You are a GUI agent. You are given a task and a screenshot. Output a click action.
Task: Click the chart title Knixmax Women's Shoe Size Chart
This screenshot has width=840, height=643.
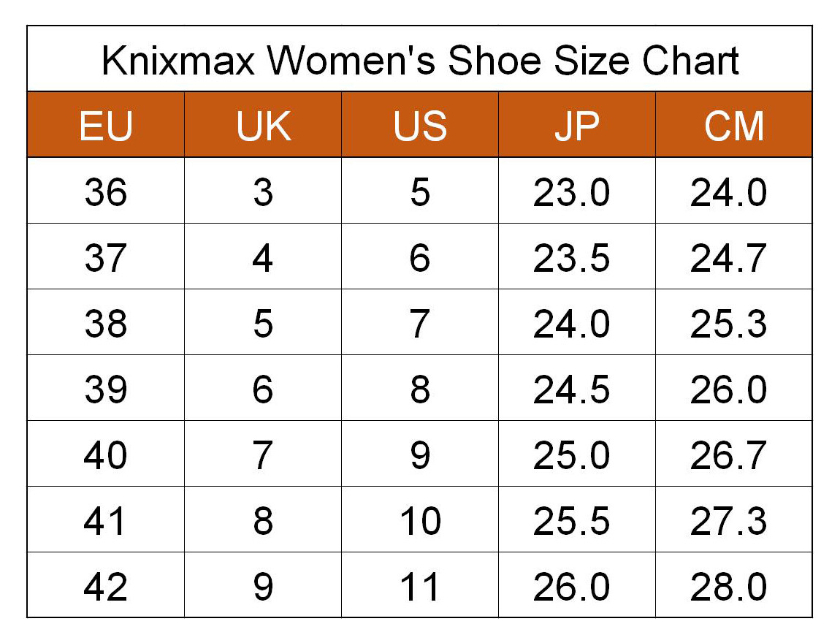pyautogui.click(x=420, y=60)
